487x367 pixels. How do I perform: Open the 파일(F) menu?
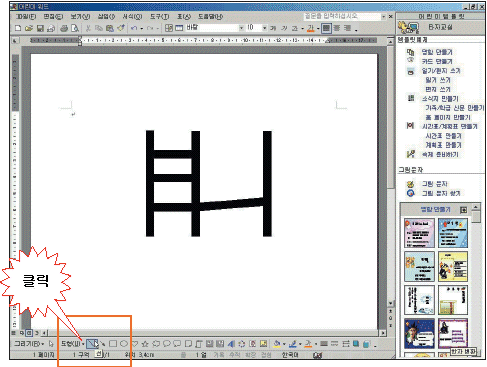26,16
